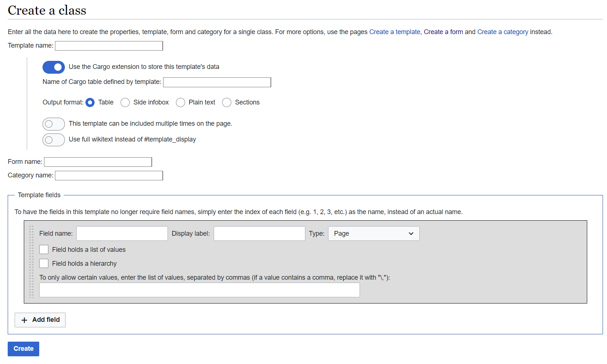Enable multiple template inclusion toggle
This screenshot has height=364, width=607.
point(54,124)
